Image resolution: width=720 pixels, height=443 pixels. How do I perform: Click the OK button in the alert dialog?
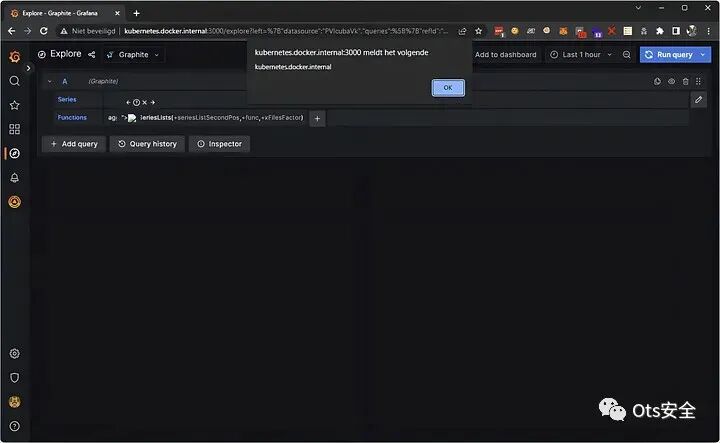pos(448,88)
